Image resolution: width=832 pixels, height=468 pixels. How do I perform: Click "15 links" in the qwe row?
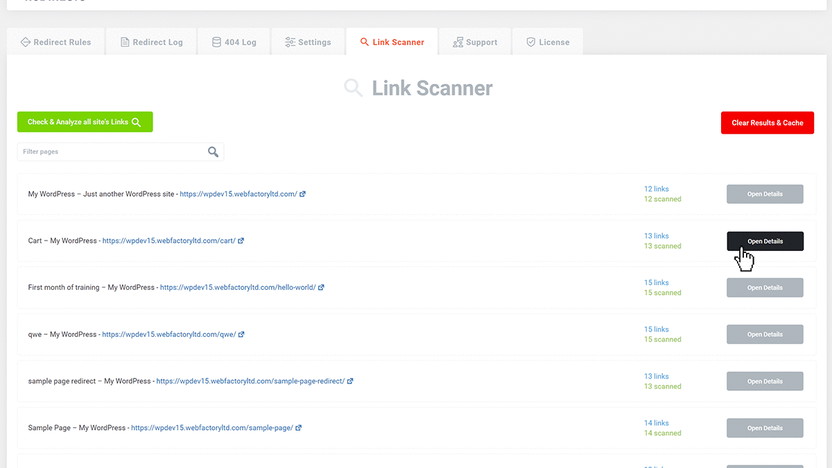pos(656,329)
